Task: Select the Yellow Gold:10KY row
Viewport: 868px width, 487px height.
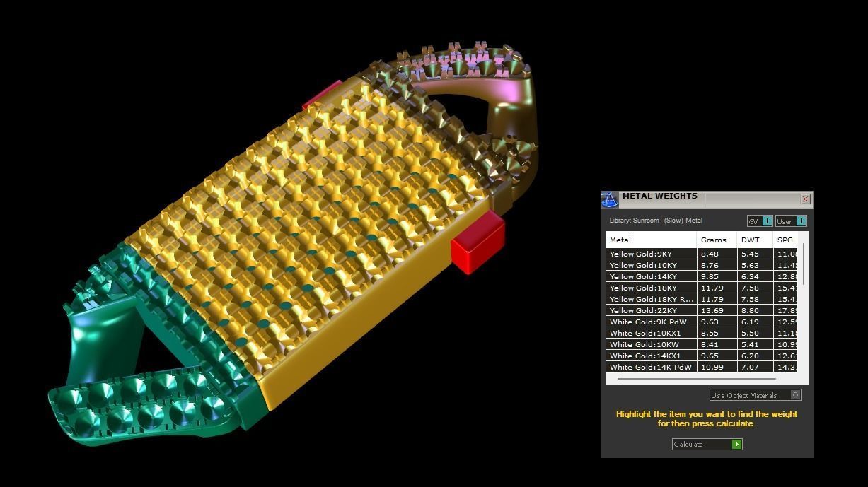Action: pos(702,265)
